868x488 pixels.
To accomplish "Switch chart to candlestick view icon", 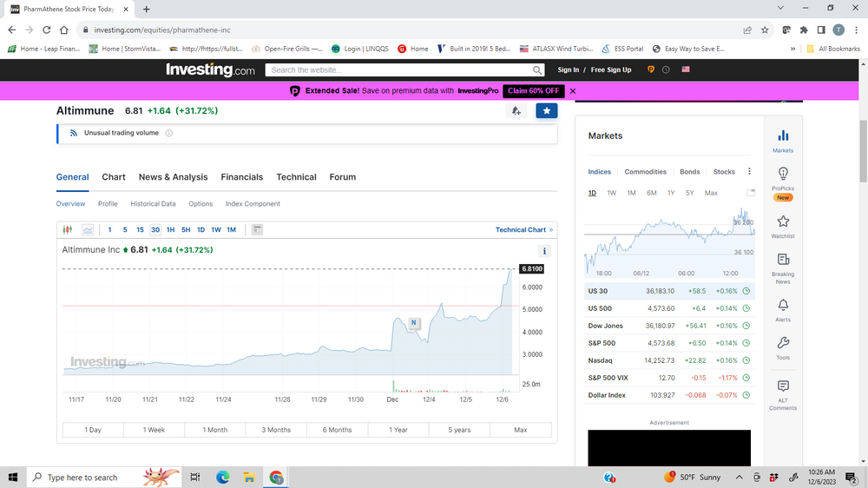I will (x=69, y=230).
